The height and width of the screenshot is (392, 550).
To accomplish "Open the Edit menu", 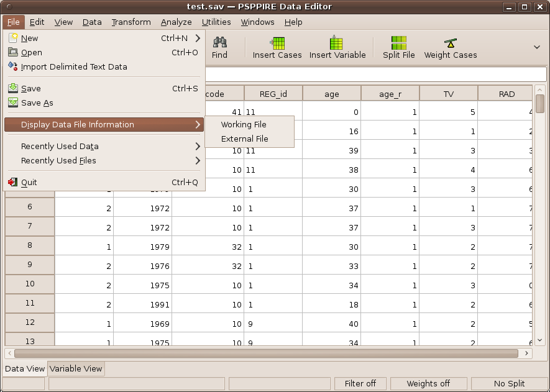I will point(37,22).
